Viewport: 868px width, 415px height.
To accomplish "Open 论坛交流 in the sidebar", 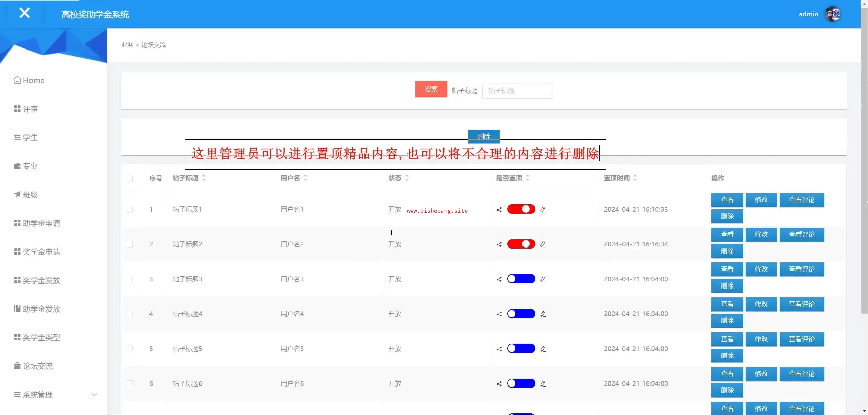I will [37, 366].
